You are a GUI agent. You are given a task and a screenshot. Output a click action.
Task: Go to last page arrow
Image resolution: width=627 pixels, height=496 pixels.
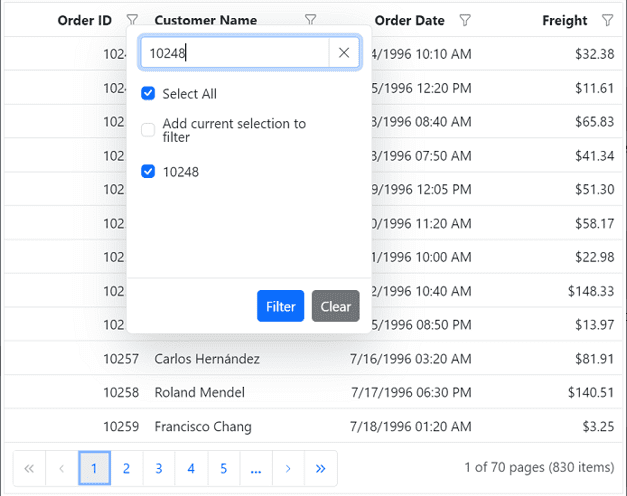[x=320, y=468]
